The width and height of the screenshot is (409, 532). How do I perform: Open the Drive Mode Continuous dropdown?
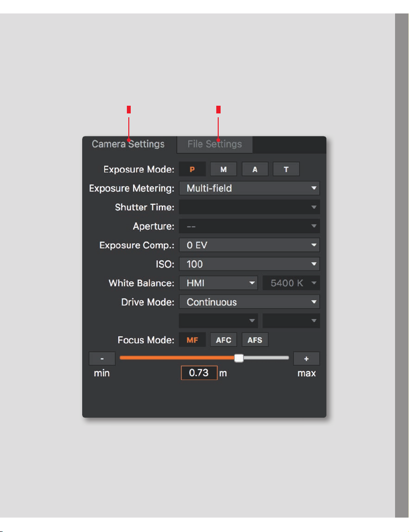click(249, 302)
